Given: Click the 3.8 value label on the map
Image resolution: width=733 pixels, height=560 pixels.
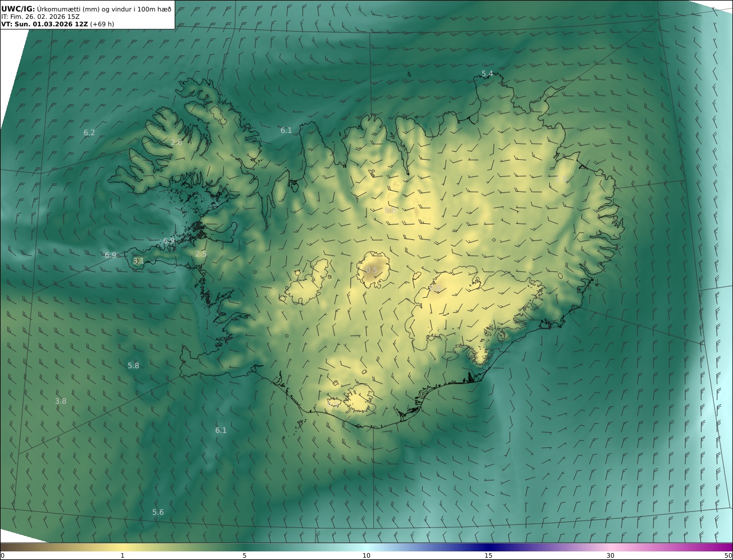Looking at the screenshot, I should click(x=61, y=401).
